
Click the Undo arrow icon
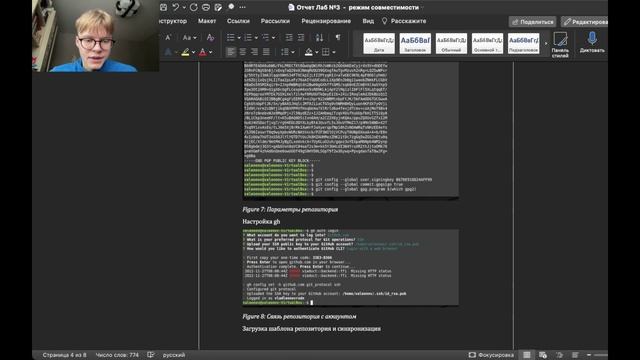tap(176, 7)
